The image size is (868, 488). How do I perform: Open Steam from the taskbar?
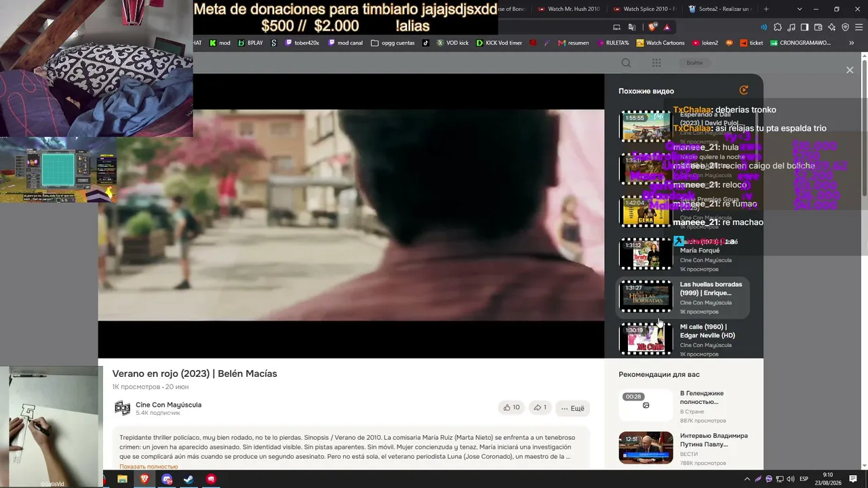pyautogui.click(x=189, y=479)
